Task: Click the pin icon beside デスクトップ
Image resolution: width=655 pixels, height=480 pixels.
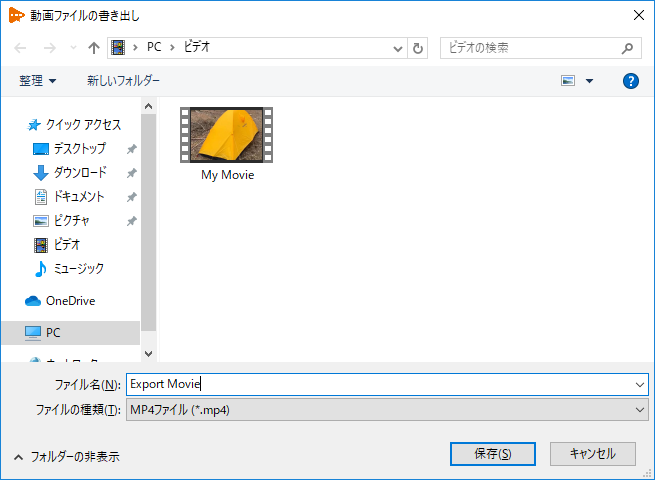Action: [x=132, y=149]
